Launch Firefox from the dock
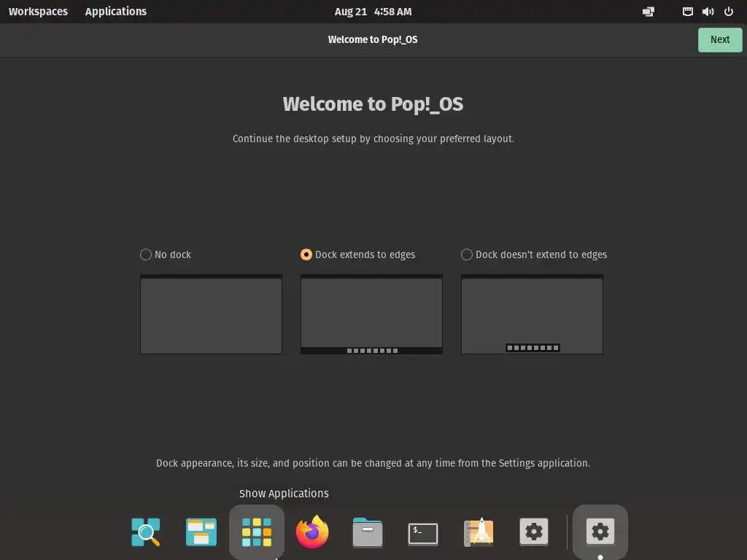 (x=312, y=532)
